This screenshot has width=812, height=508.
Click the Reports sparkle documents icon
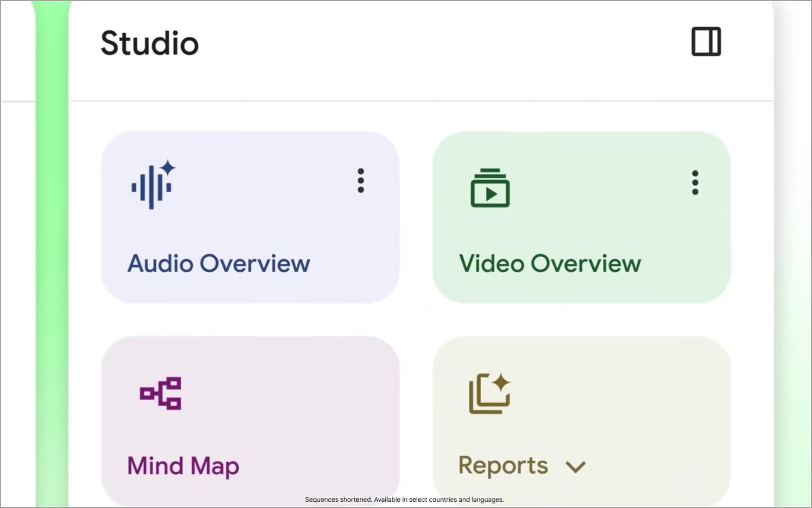coord(489,393)
